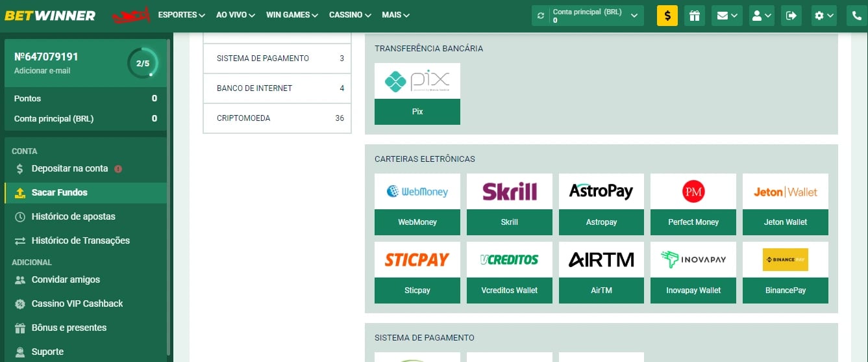868x362 pixels.
Task: Open the gear settings dropdown
Action: point(825,16)
